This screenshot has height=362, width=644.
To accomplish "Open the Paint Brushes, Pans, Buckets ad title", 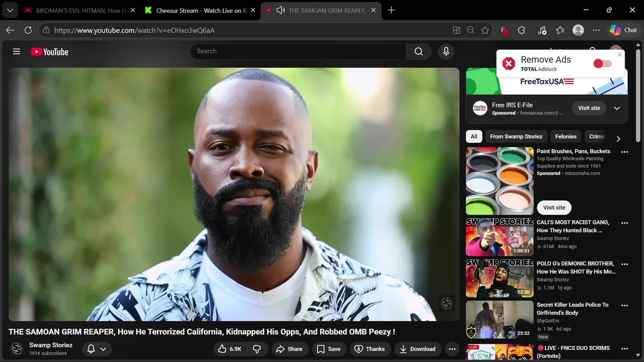I will 573,151.
